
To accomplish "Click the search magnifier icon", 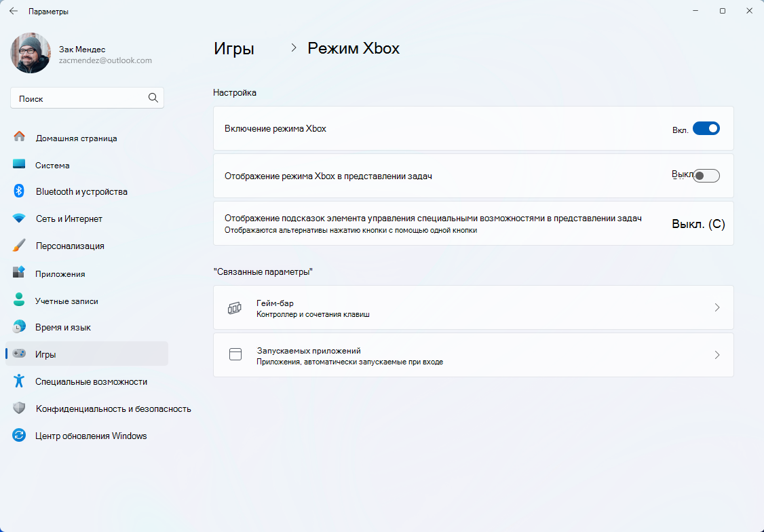I will click(153, 98).
